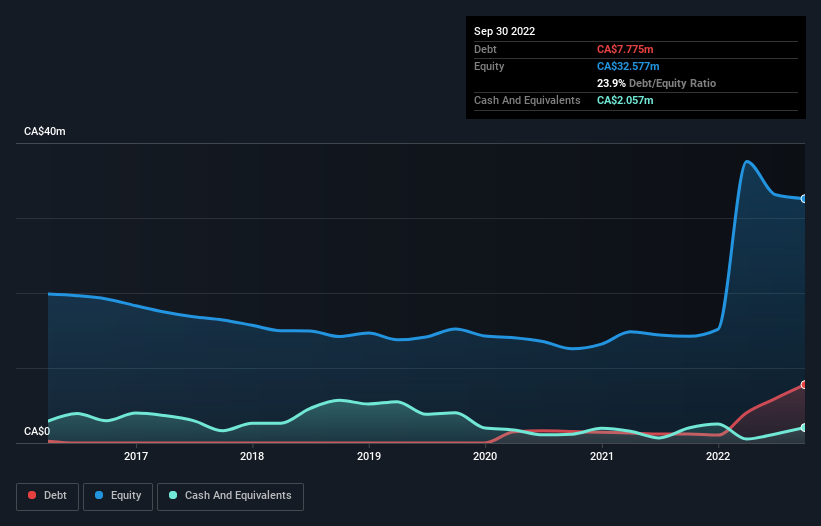The height and width of the screenshot is (526, 821).
Task: Click Cash And Equivalents label in the tooltip
Action: 527,100
